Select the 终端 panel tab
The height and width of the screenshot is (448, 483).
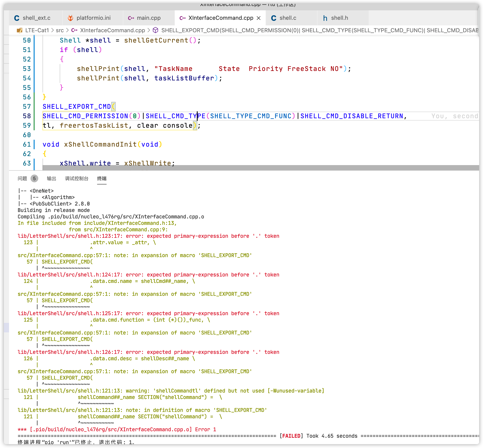pyautogui.click(x=102, y=178)
